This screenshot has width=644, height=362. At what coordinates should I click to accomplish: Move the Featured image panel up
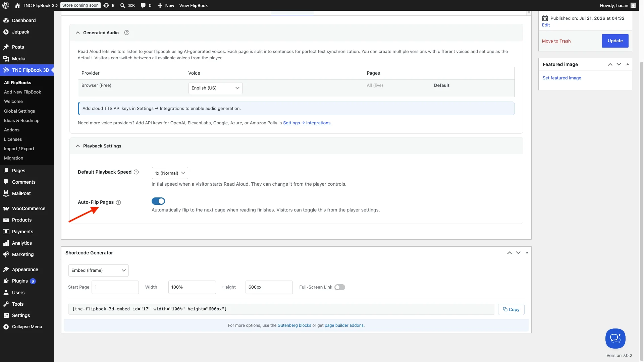coord(610,64)
